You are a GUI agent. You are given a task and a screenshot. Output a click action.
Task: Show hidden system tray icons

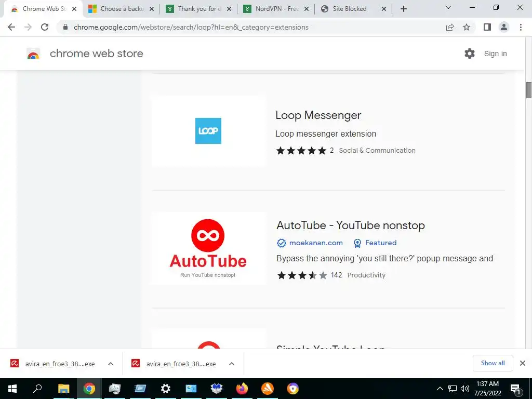click(x=440, y=389)
